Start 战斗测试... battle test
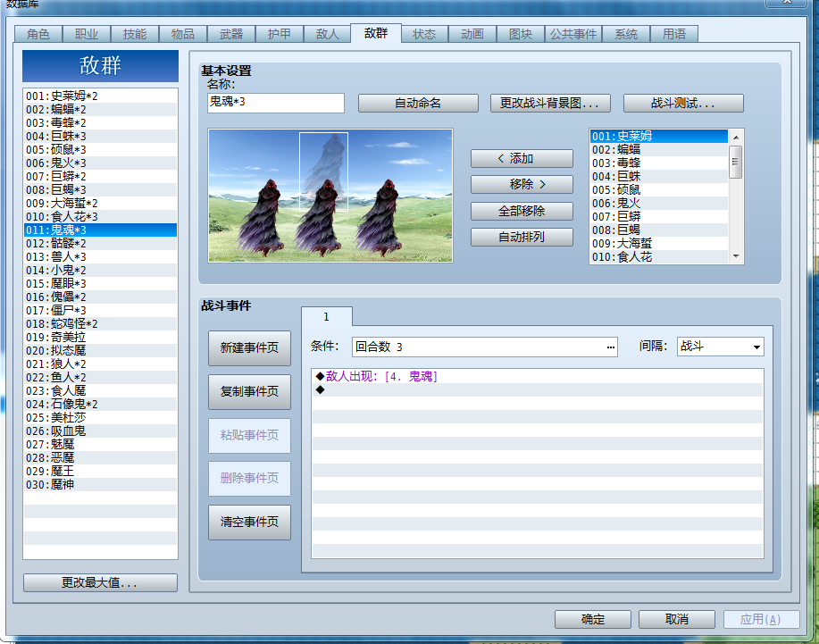 click(x=683, y=103)
